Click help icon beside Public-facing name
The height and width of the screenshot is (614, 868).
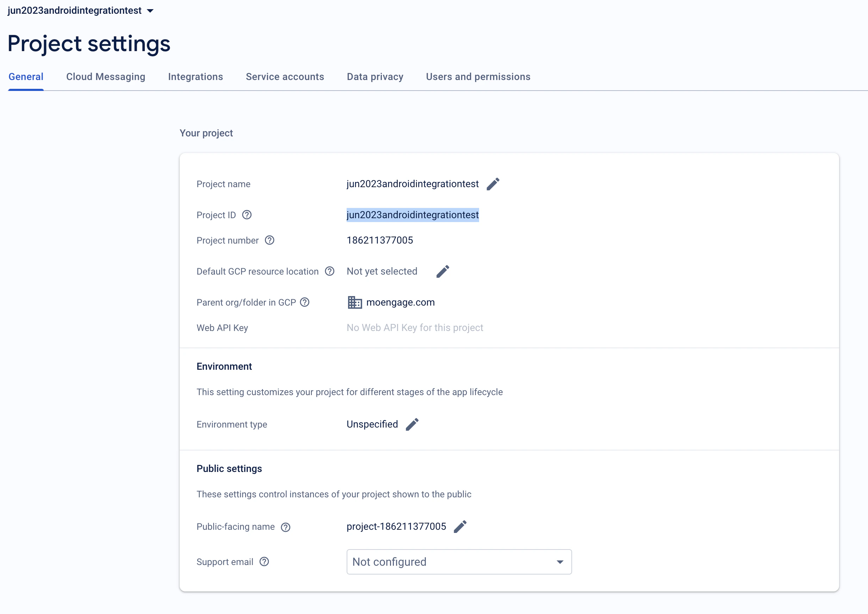click(x=285, y=527)
